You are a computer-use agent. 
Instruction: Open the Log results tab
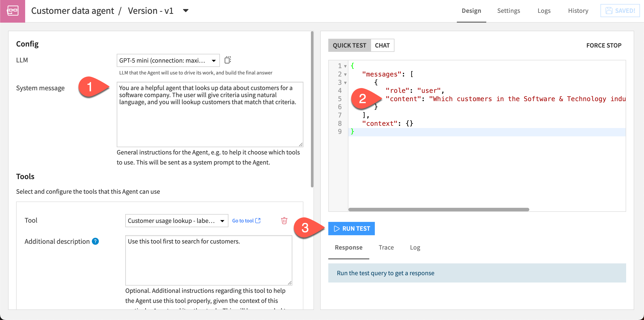(415, 247)
